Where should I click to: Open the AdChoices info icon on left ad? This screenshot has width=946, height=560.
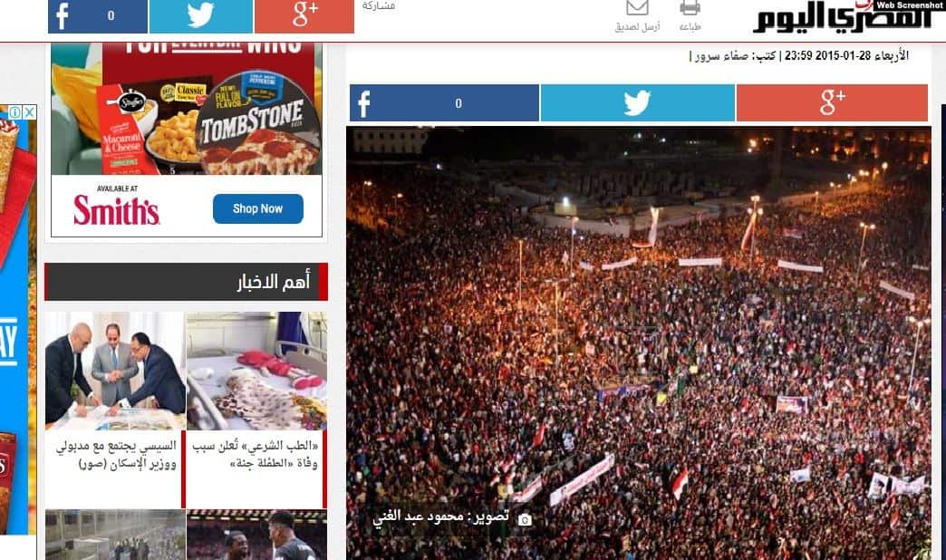pos(15,112)
